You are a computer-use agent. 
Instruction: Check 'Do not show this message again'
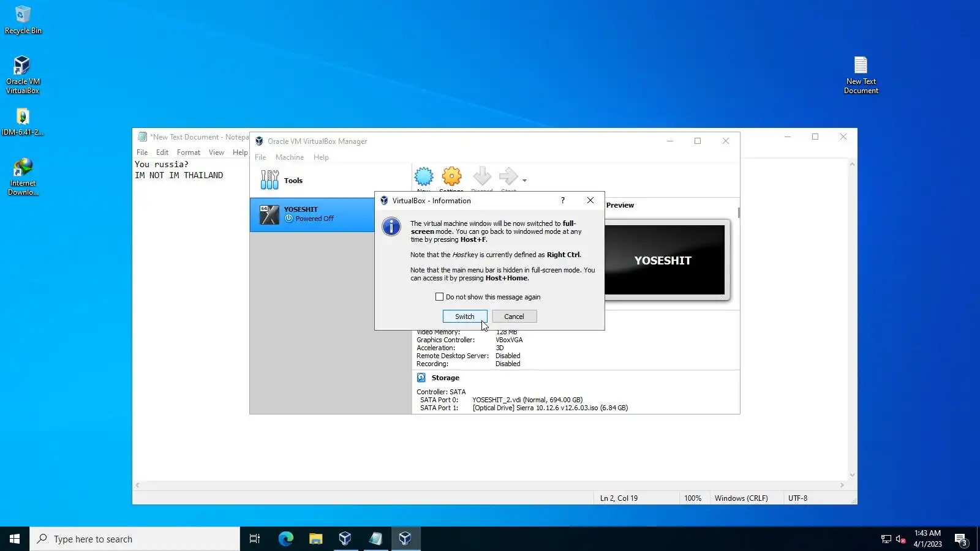point(439,297)
